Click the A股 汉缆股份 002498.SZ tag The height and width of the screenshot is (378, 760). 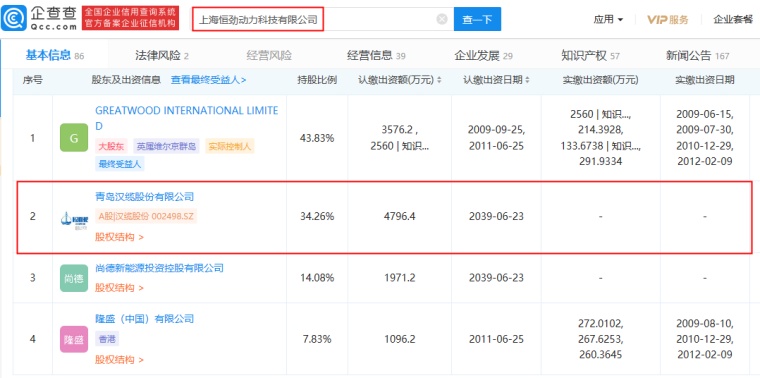click(x=146, y=217)
